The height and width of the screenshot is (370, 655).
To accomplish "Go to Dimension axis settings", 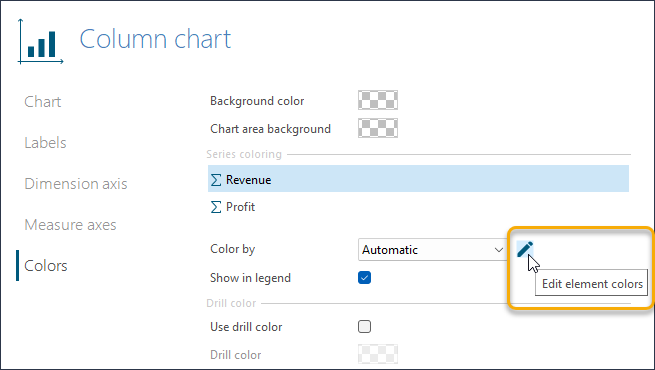I will 76,184.
